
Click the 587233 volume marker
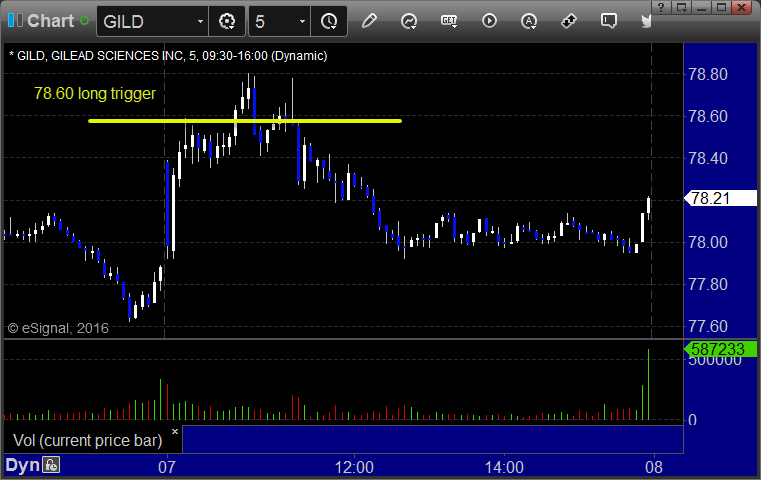[720, 349]
